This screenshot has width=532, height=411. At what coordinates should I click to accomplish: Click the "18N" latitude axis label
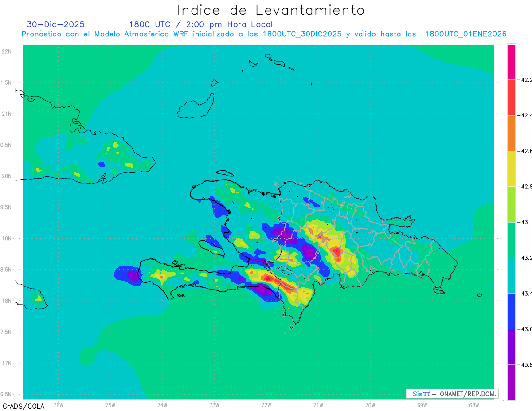(x=7, y=301)
